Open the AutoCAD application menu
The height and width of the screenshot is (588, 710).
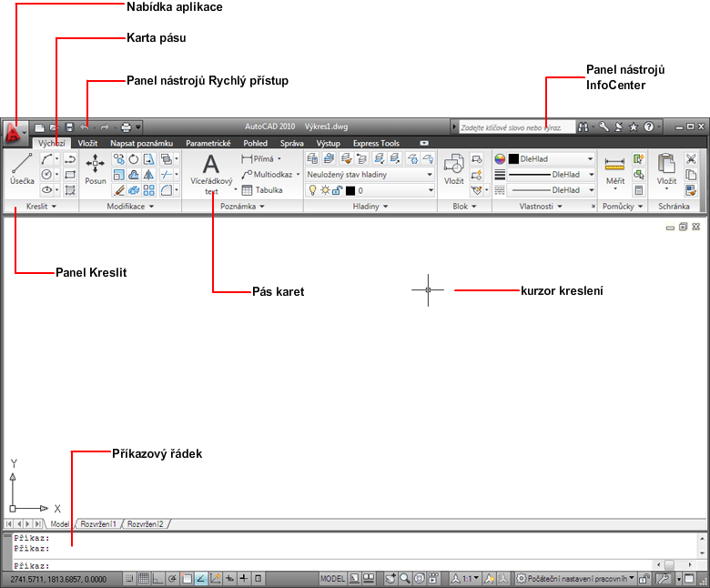click(x=15, y=133)
